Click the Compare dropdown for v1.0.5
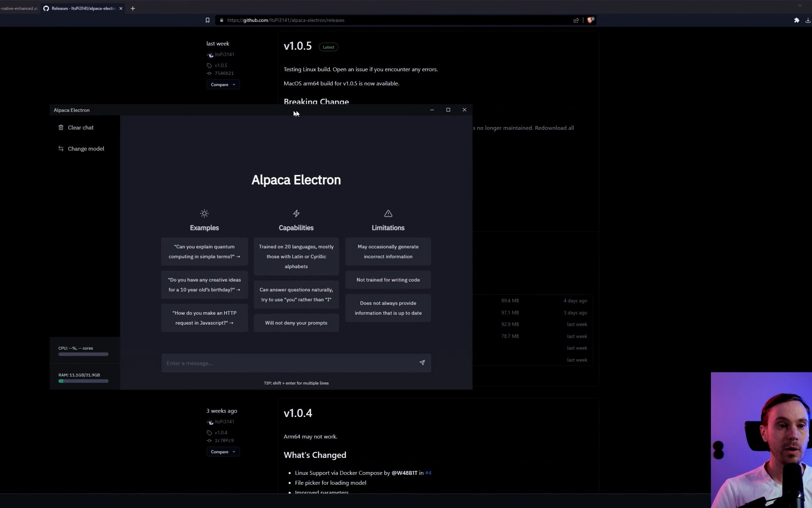 pyautogui.click(x=223, y=84)
